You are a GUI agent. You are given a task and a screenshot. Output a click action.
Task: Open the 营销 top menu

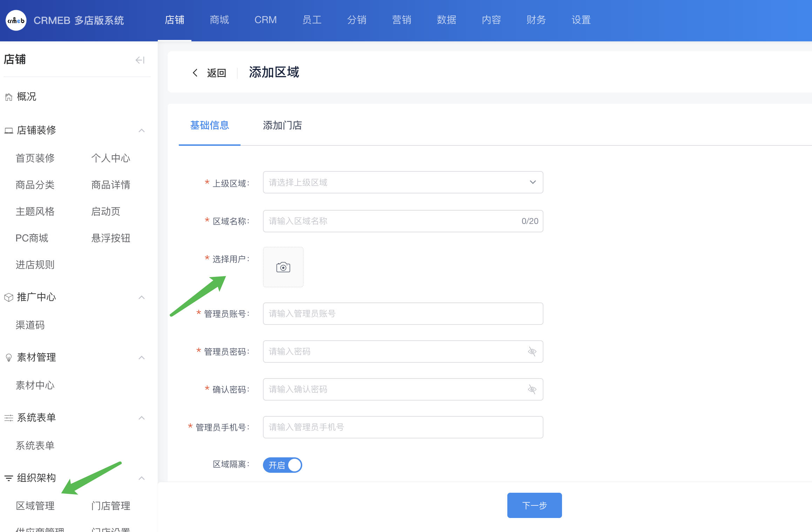coord(401,20)
